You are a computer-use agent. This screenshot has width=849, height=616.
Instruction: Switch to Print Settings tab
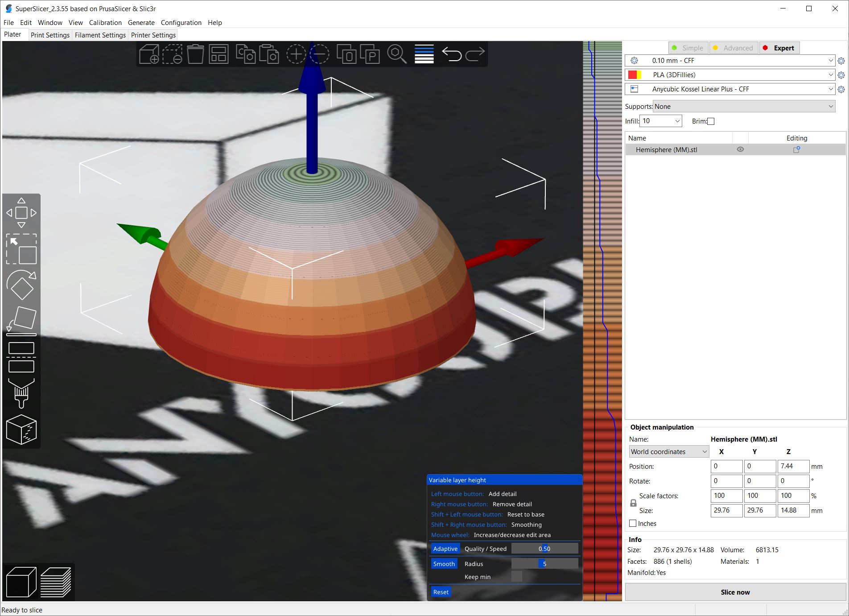pos(50,35)
